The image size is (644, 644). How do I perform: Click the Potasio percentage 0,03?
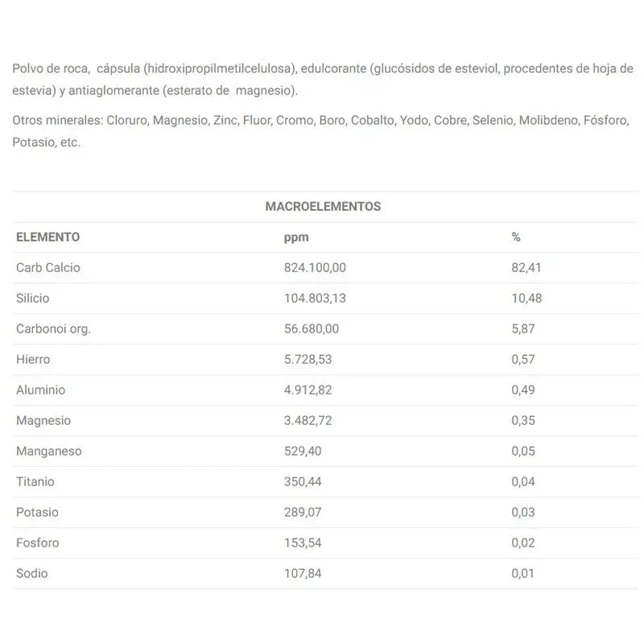(523, 513)
